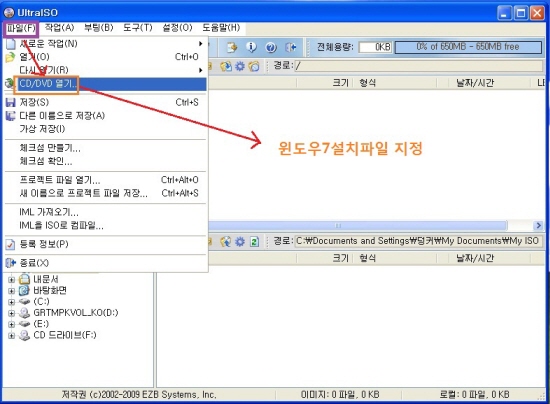Screen dimensions: 550x404
Task: Click the lower gear icon beside the local path
Action: [240, 241]
